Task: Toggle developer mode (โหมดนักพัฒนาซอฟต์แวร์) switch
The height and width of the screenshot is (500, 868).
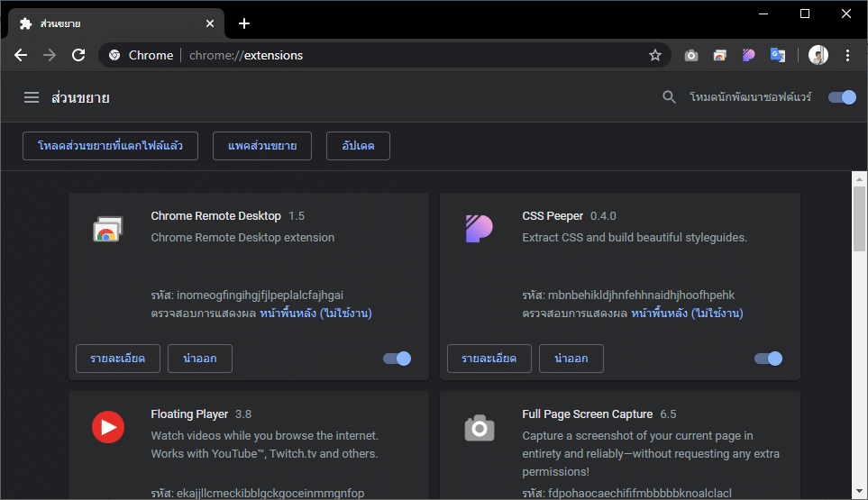Action: pos(842,97)
